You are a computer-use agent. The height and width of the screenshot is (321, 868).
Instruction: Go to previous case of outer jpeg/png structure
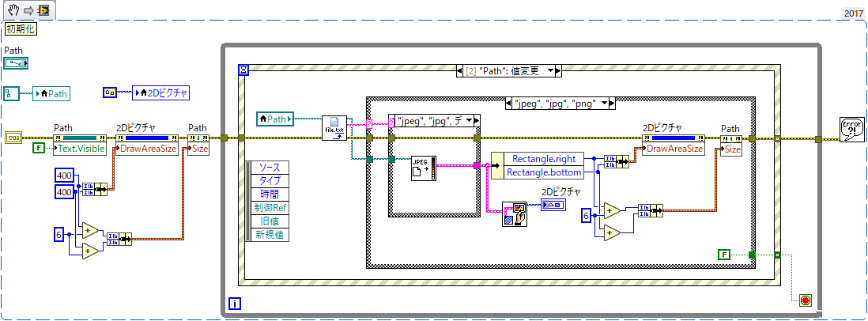coord(510,103)
